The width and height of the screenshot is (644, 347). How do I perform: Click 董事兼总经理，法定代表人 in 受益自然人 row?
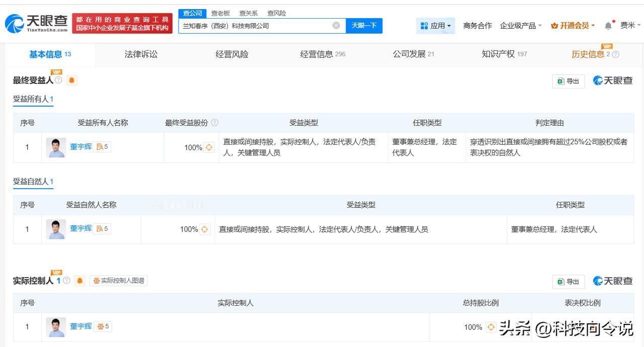[x=554, y=229]
